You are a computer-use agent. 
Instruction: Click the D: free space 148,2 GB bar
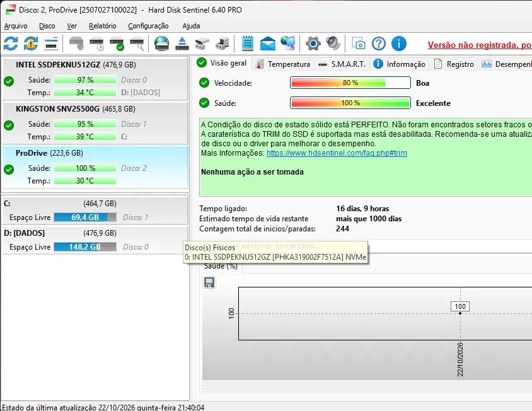pos(85,246)
